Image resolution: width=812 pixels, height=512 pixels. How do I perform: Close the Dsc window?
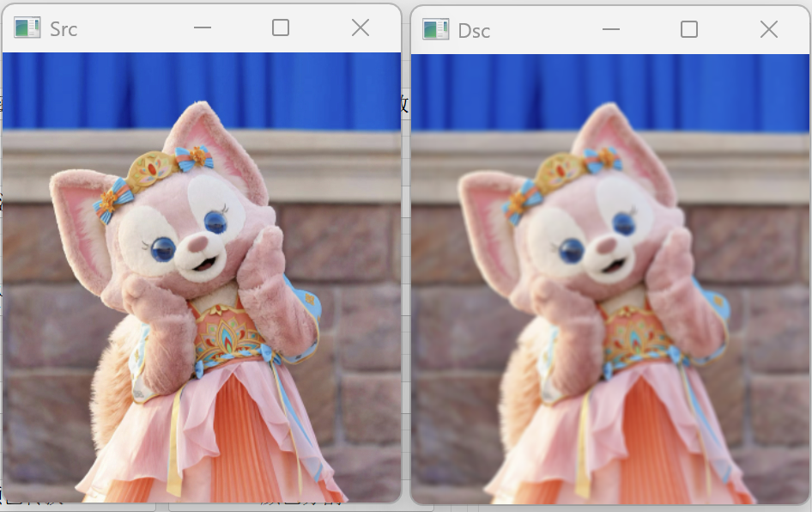click(x=769, y=29)
